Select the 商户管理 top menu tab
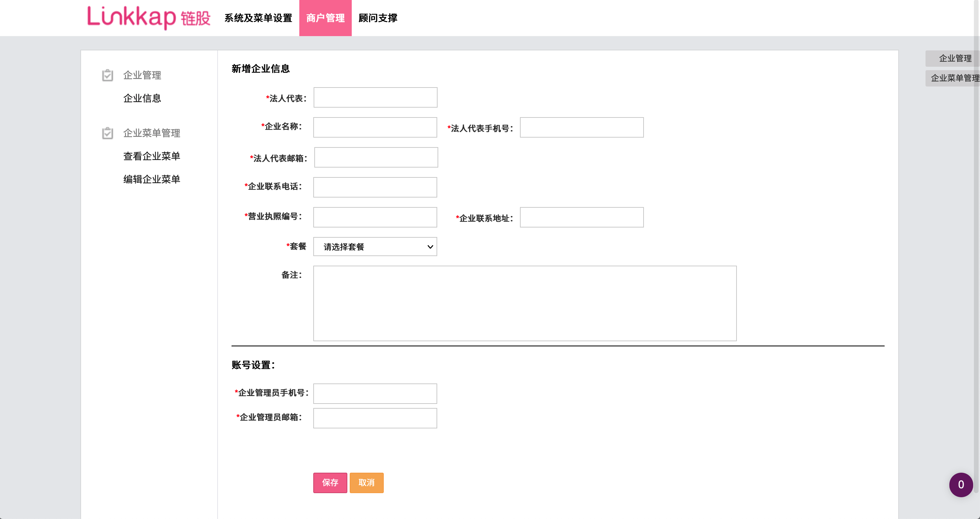 click(x=325, y=18)
